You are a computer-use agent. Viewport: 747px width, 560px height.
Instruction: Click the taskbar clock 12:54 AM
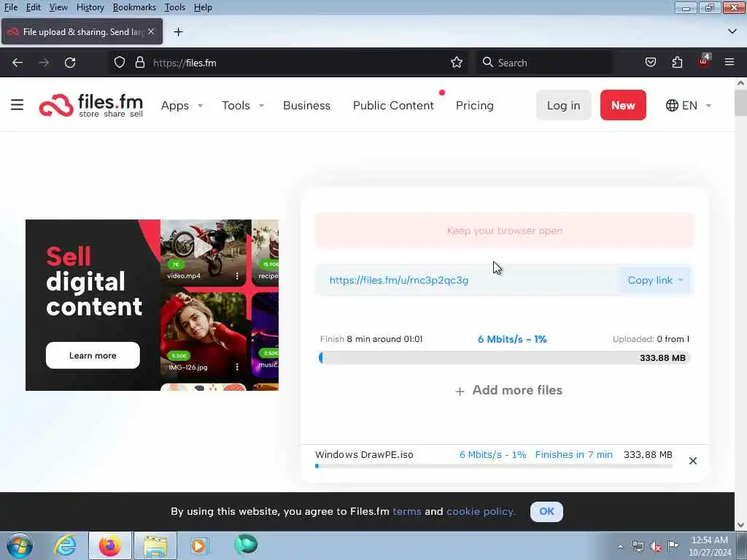(709, 545)
